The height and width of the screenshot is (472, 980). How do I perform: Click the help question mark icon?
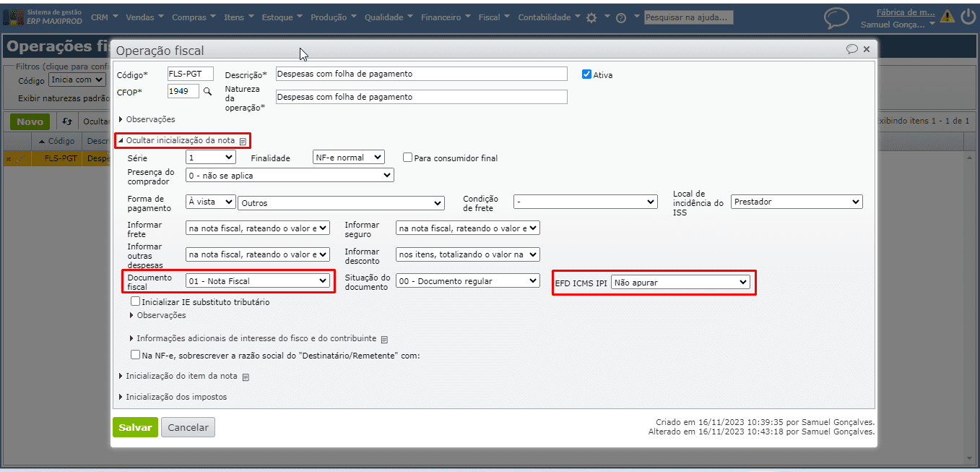(x=620, y=18)
